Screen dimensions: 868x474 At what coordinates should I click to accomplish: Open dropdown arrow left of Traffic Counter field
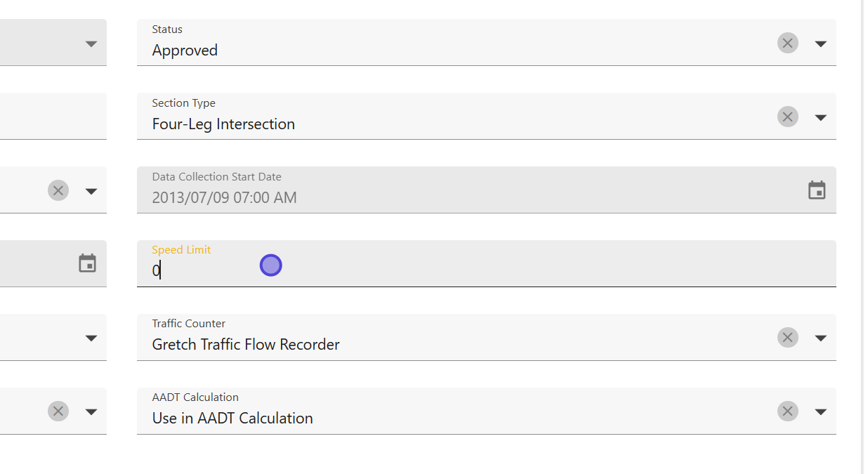[x=91, y=338]
